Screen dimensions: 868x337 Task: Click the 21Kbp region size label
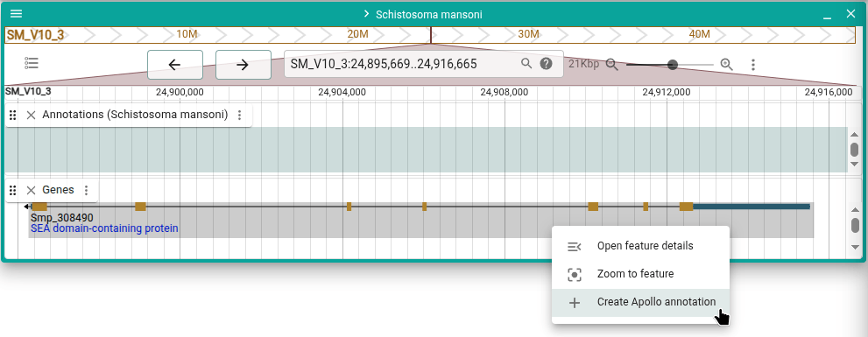pyautogui.click(x=584, y=64)
